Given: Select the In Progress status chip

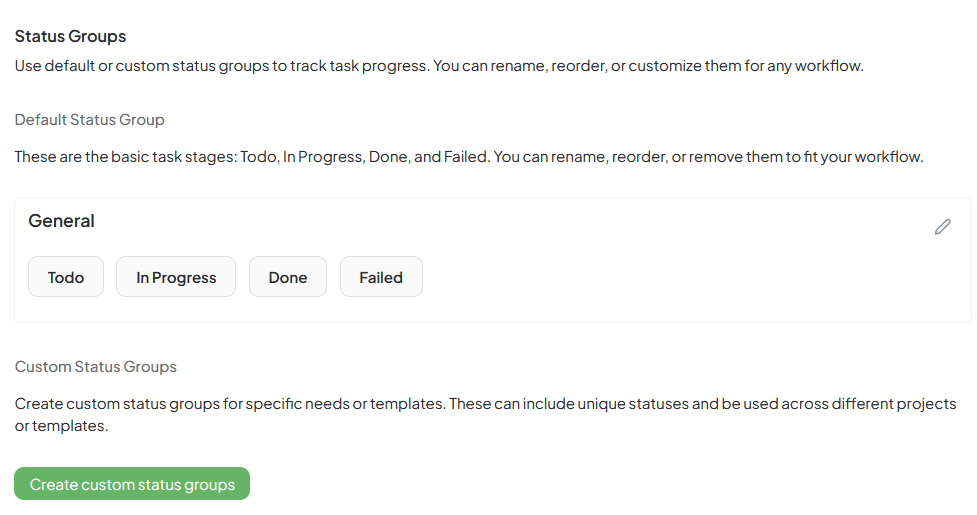Looking at the screenshot, I should pyautogui.click(x=176, y=277).
